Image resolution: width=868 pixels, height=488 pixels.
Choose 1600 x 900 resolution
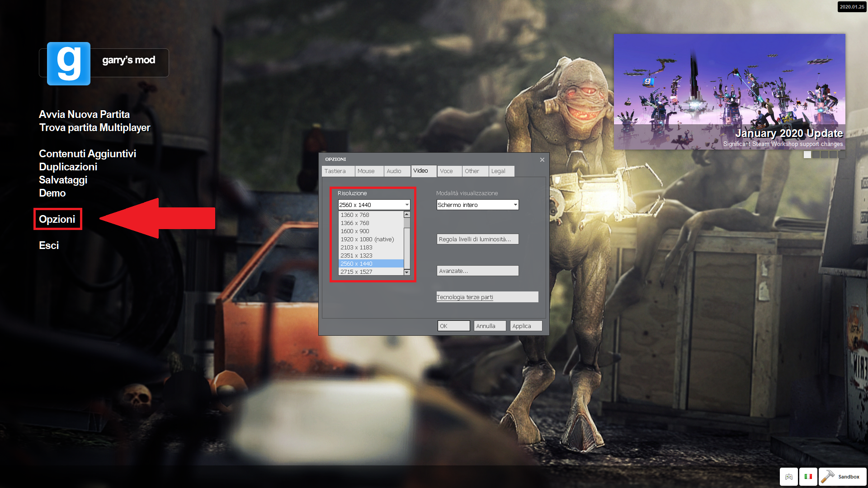[x=371, y=231]
